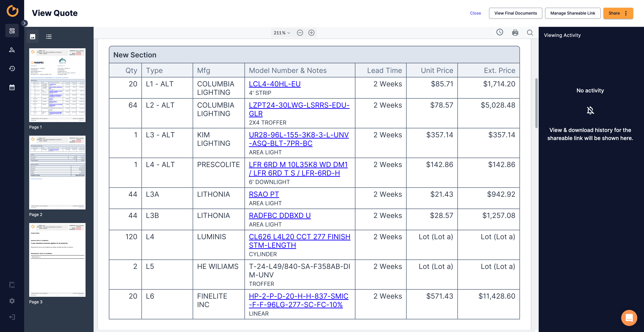Open the 211% zoom level dropdown
The width and height of the screenshot is (644, 332).
coord(282,33)
